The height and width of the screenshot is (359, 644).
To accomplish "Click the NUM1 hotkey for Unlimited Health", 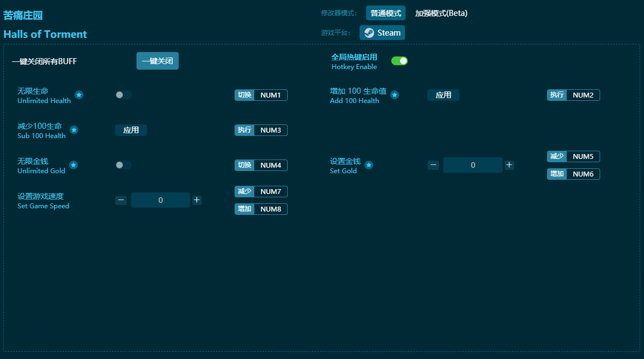I will click(270, 95).
